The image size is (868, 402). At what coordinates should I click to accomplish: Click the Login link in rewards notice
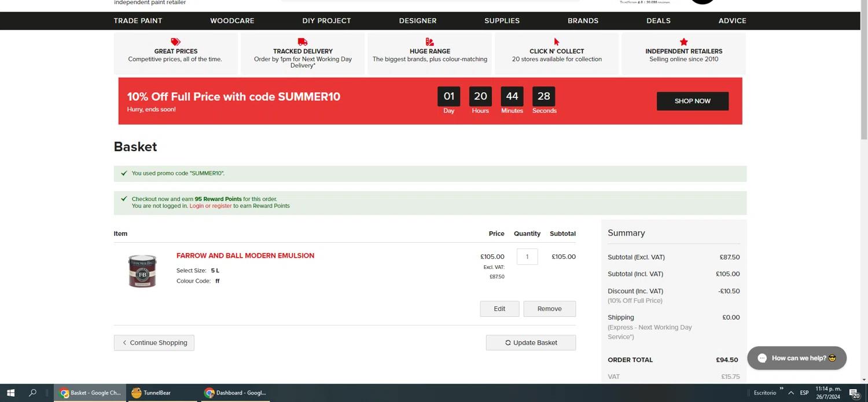(x=196, y=206)
